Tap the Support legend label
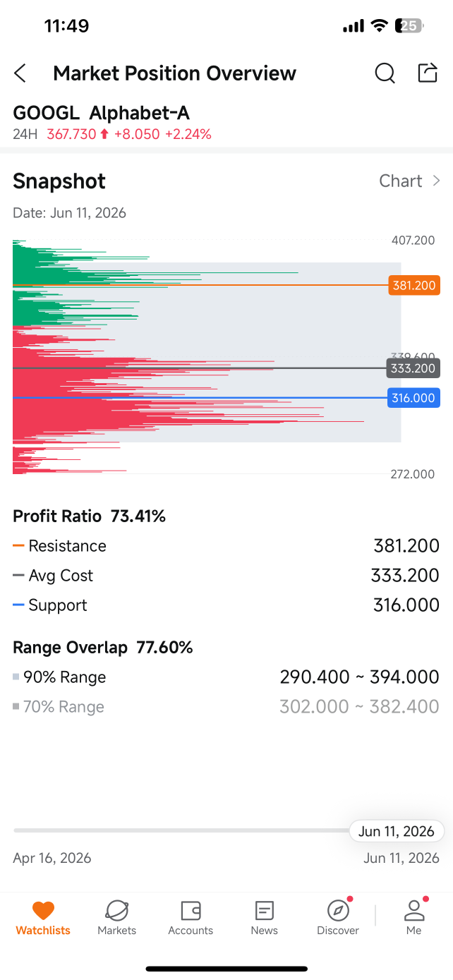Image resolution: width=453 pixels, height=980 pixels. 58,605
